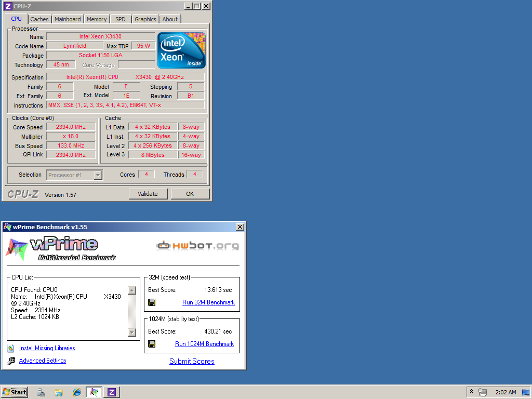
Task: Click the Instructions field MMX, SSE
Action: pos(125,105)
